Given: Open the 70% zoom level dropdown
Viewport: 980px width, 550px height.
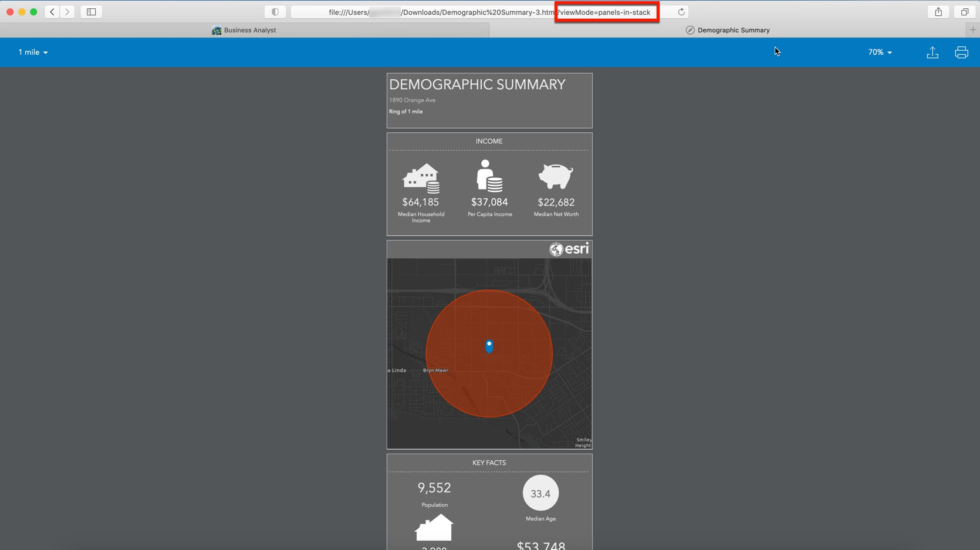Looking at the screenshot, I should (x=880, y=52).
